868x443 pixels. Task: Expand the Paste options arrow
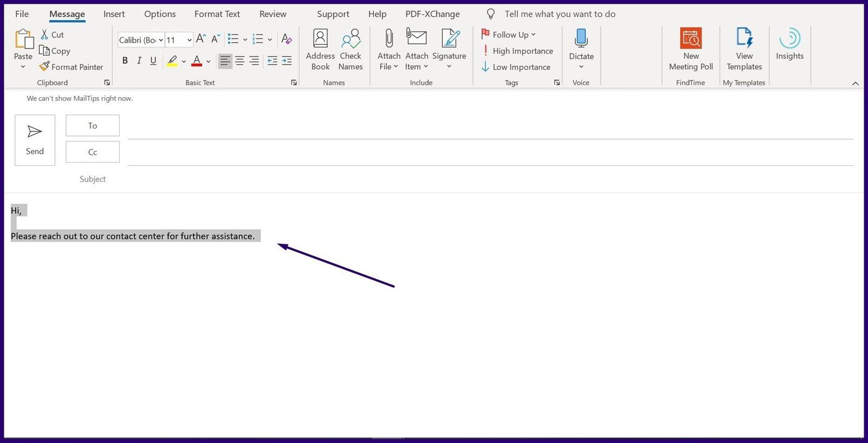(23, 67)
